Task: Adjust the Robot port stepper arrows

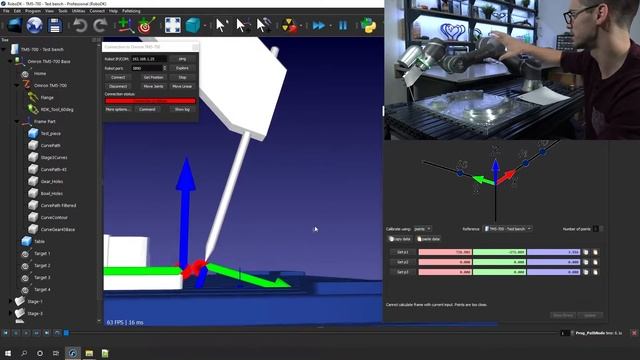Action: pos(164,68)
